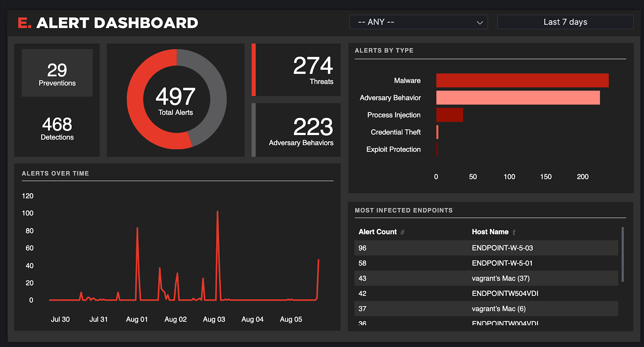Click the endpoints table scrollbar
The image size is (644, 347).
[x=623, y=255]
